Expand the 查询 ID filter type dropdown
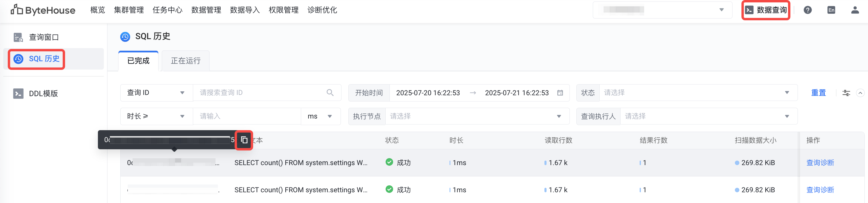Viewport: 868px width, 203px height. pos(156,93)
